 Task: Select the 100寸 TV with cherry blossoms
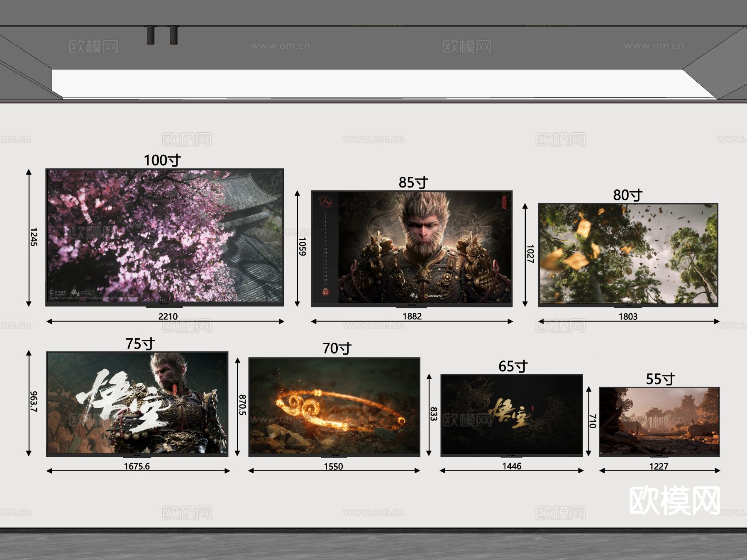[165, 237]
